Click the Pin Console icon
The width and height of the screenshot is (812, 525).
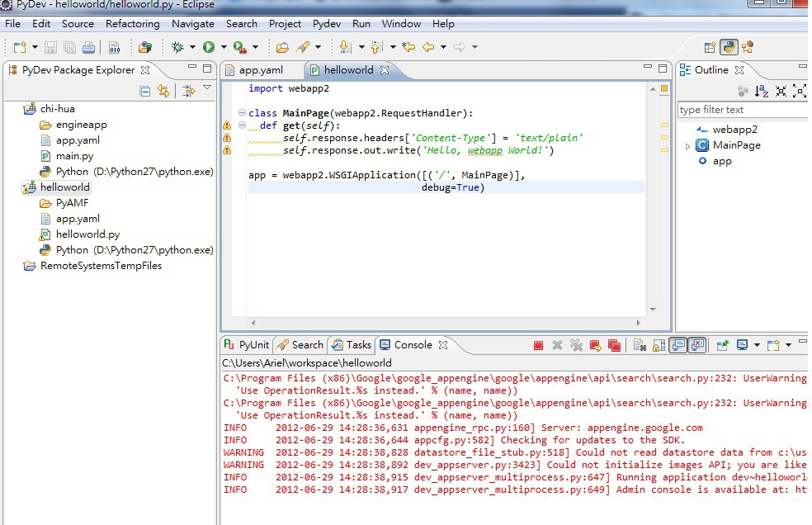point(722,345)
